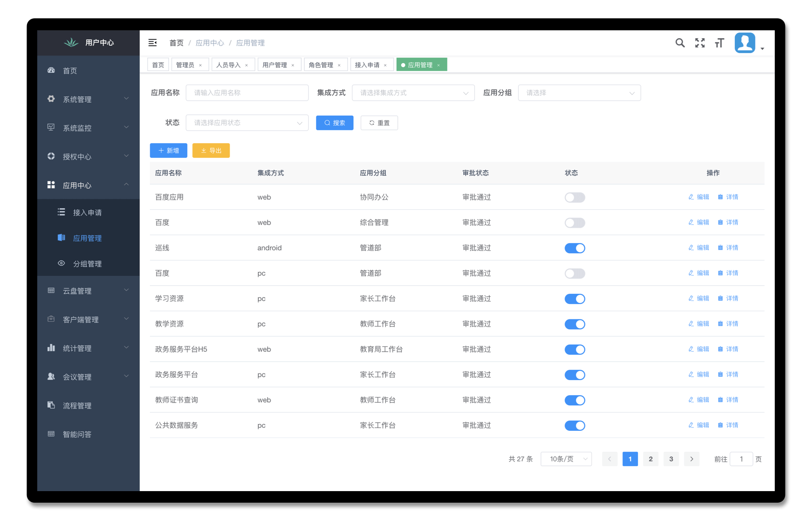Viewport: 812px width, 521px height.
Task: Expand the 系统管理 sidebar menu
Action: tap(88, 99)
